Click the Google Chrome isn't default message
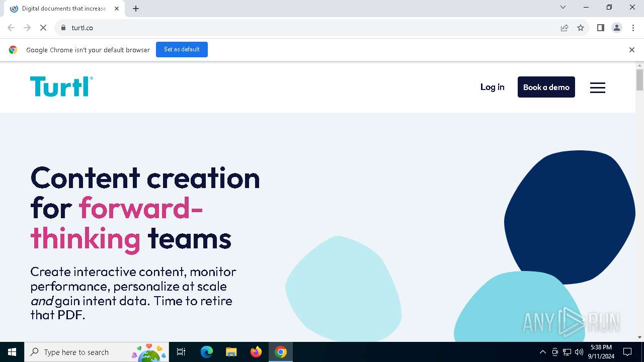644x362 pixels. tap(88, 50)
